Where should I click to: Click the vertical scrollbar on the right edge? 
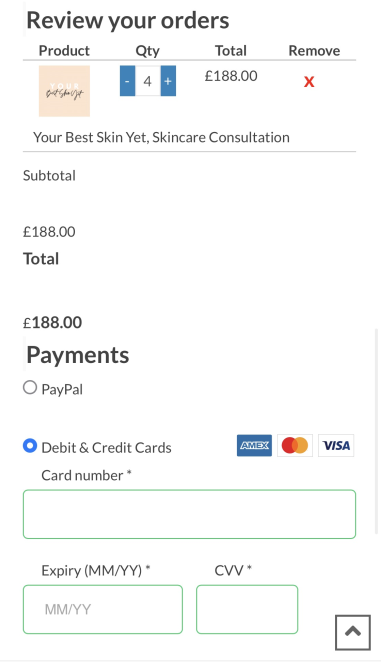(x=377, y=431)
